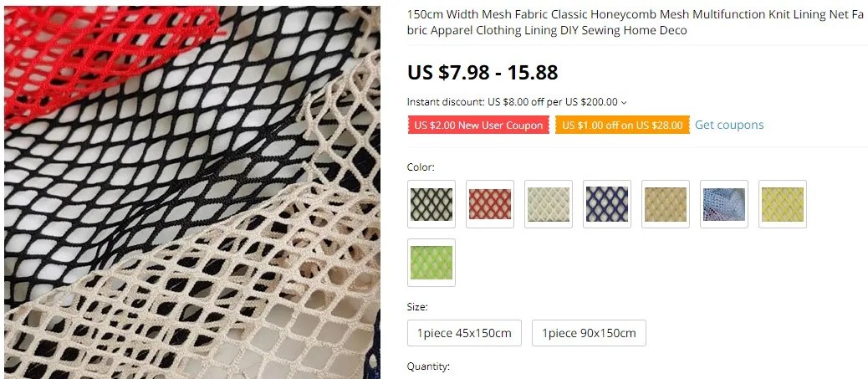The height and width of the screenshot is (379, 868).
Task: Claim the US $1.00 off on US $28.00 coupon
Action: tap(622, 125)
